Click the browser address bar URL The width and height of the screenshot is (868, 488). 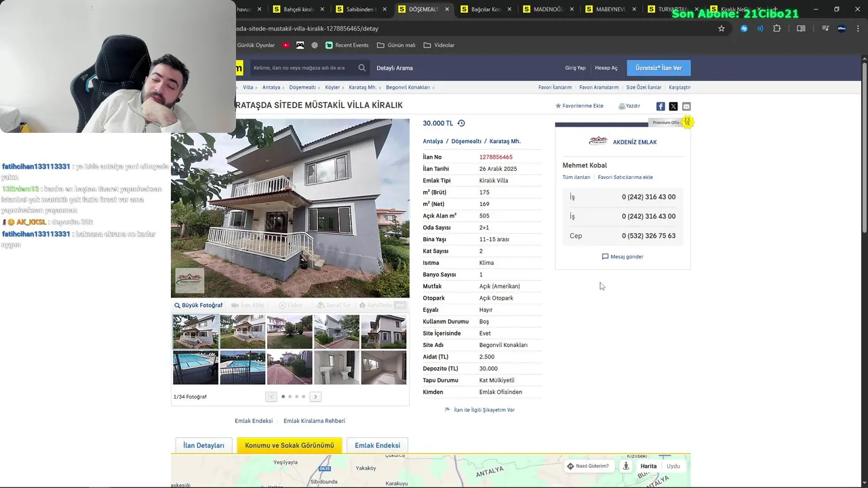(x=307, y=28)
